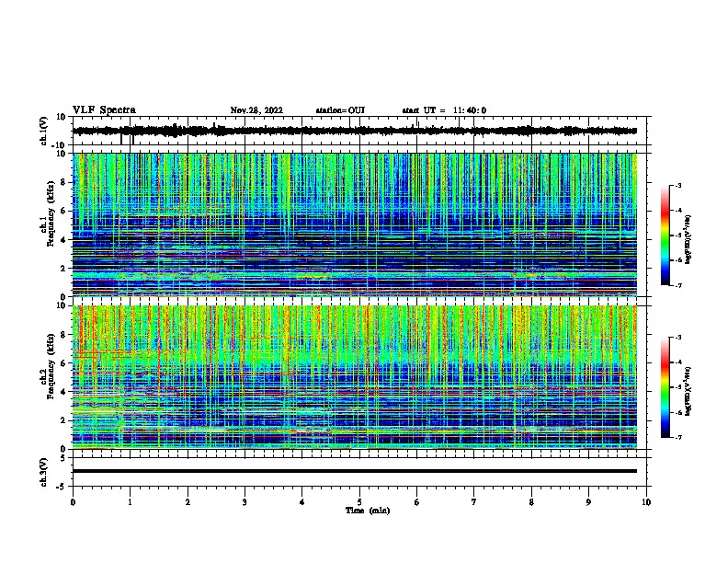Click the ch.2 "Frequency (kHz)" axis label
This screenshot has width=728, height=563.
point(51,366)
